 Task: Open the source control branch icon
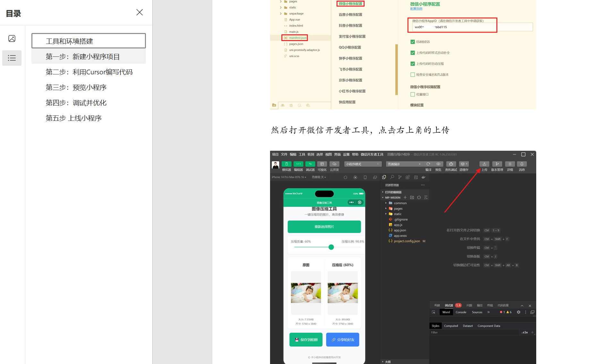tap(400, 177)
